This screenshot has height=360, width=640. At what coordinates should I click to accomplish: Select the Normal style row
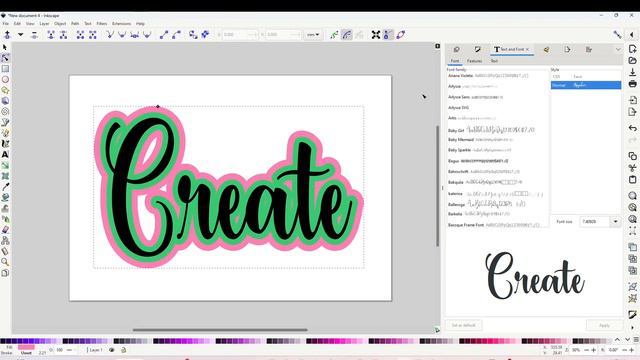click(x=586, y=85)
